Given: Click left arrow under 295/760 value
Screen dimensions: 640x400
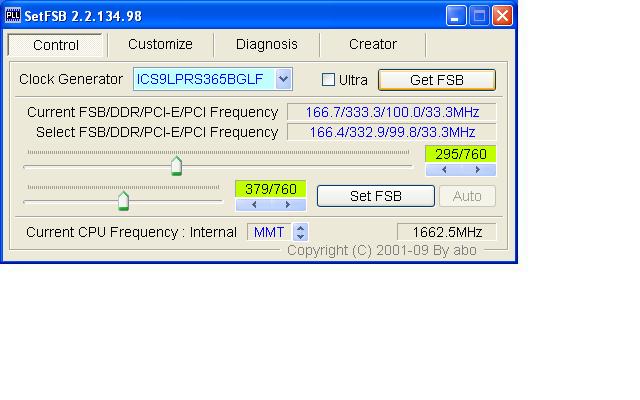Looking at the screenshot, I should point(444,169).
